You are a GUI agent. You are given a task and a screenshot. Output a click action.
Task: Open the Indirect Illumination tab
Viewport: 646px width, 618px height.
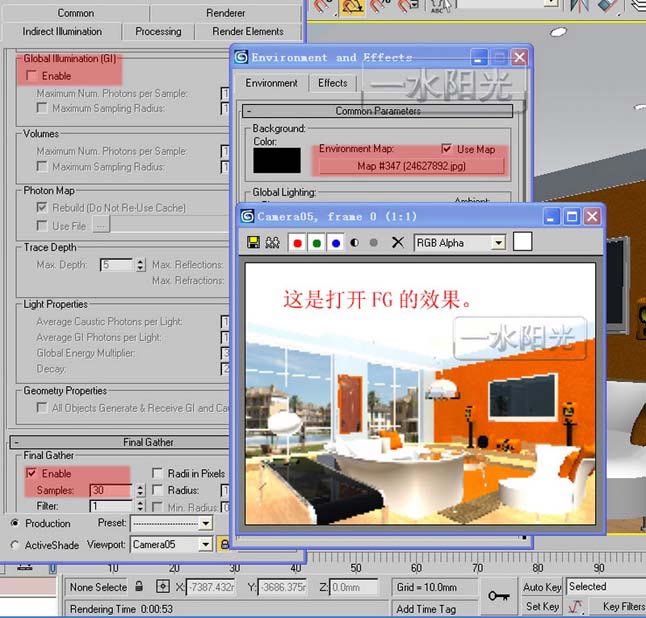point(62,31)
